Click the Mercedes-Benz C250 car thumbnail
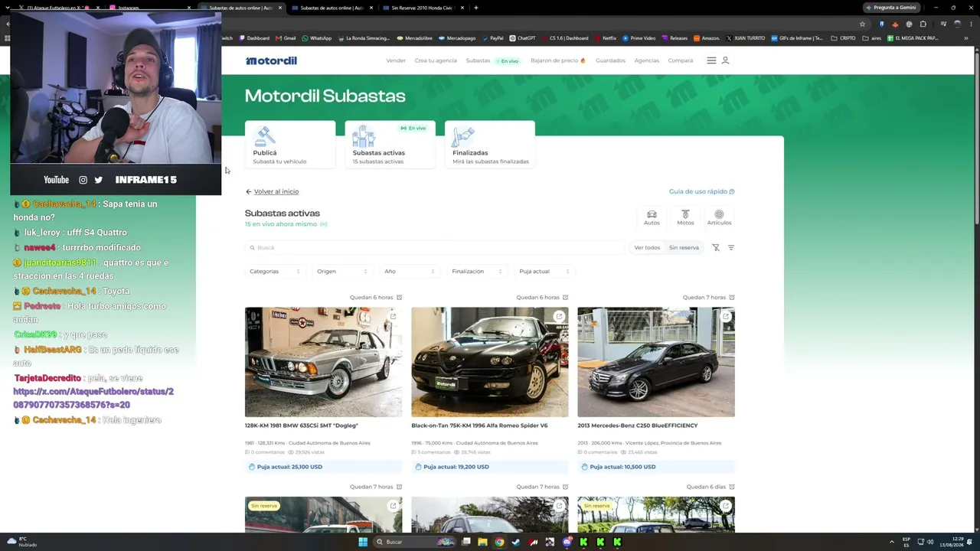Image resolution: width=980 pixels, height=551 pixels. coord(656,362)
